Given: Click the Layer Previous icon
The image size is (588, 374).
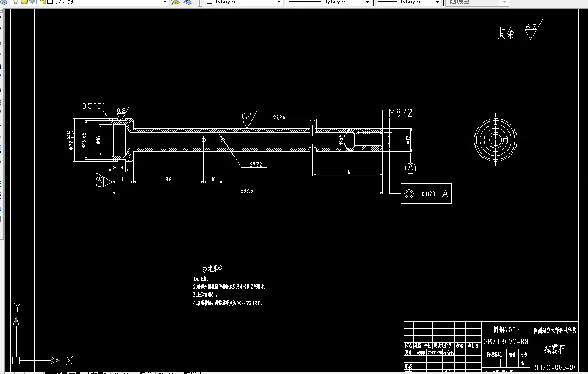Looking at the screenshot, I should coord(188,2).
